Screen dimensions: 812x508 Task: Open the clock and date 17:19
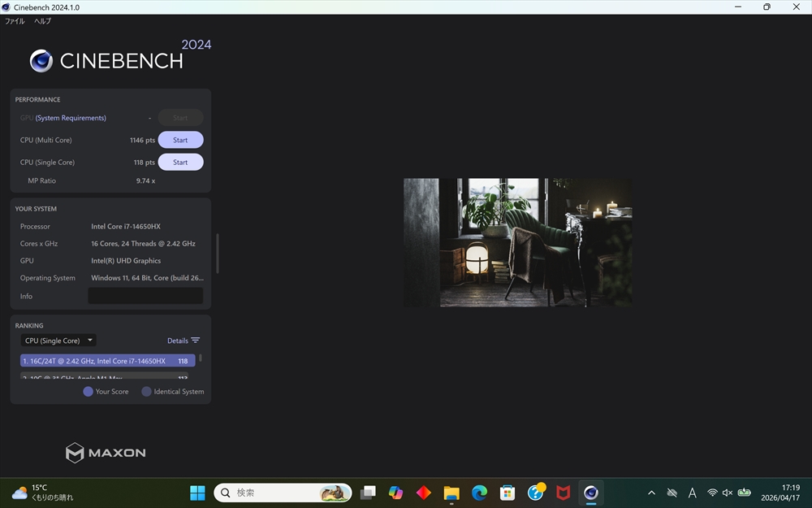pyautogui.click(x=780, y=493)
